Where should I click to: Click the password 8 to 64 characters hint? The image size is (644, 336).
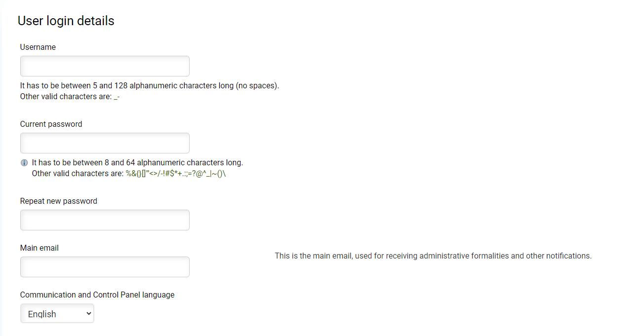[x=137, y=163]
